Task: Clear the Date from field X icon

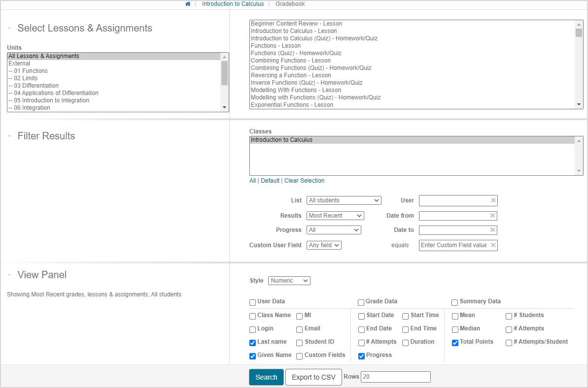Action: 493,216
